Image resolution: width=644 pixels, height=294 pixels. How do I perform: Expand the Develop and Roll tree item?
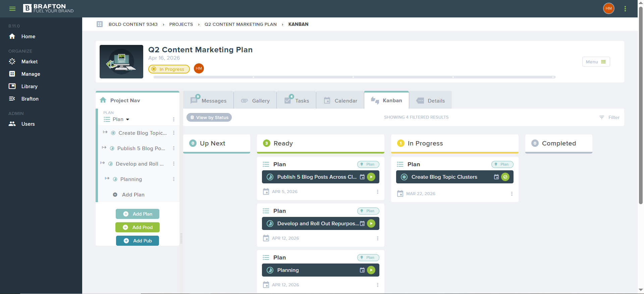pos(103,163)
